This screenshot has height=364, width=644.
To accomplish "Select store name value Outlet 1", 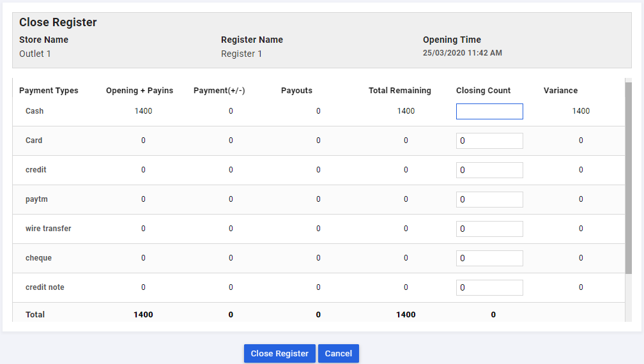I will (x=35, y=54).
